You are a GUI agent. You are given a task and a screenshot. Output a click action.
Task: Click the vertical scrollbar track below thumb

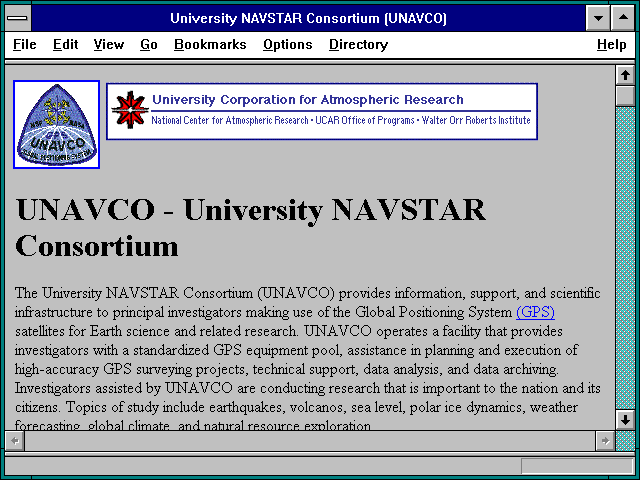625,258
